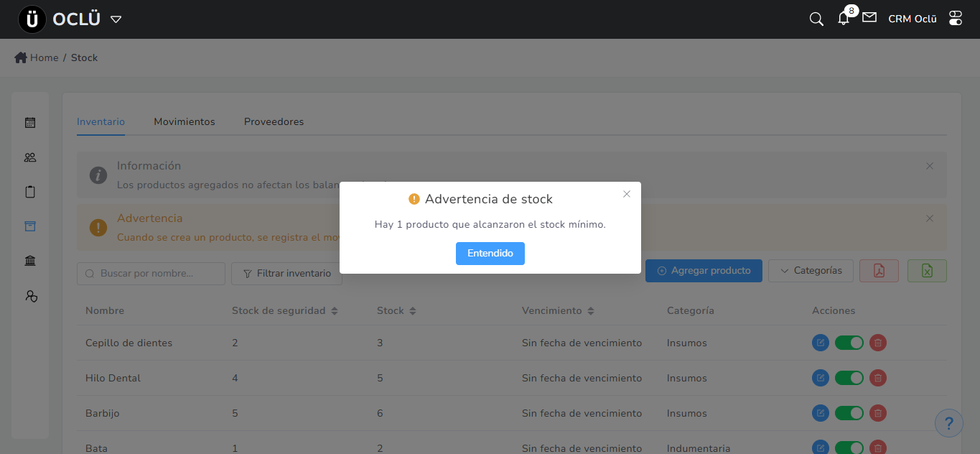Click the Advertencia banner warning icon
Screen dimensions: 980x454
[x=98, y=228]
